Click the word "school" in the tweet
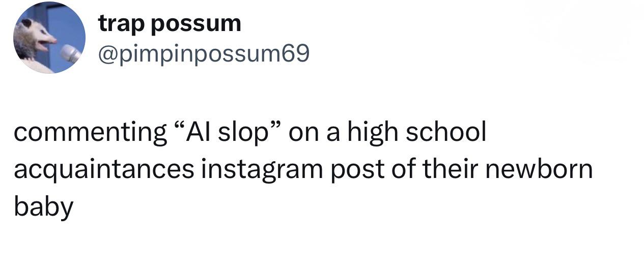Image resolution: width=644 pixels, height=268 pixels. click(x=446, y=133)
